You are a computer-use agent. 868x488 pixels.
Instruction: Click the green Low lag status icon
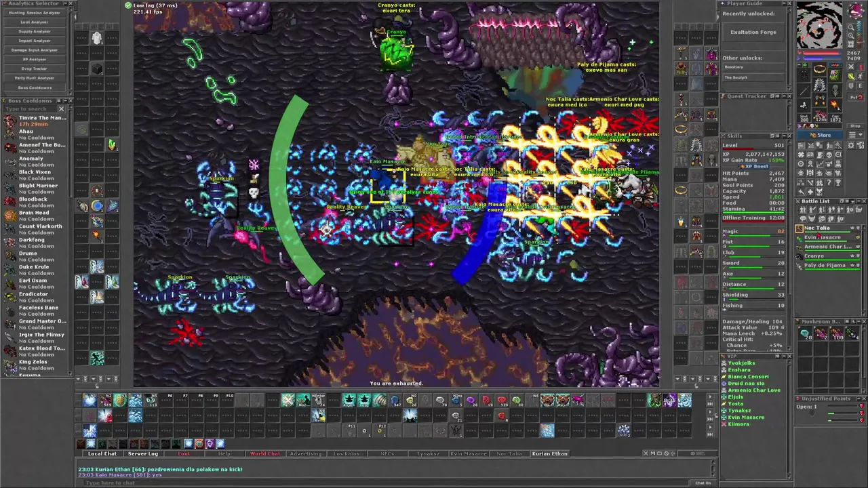tap(128, 5)
